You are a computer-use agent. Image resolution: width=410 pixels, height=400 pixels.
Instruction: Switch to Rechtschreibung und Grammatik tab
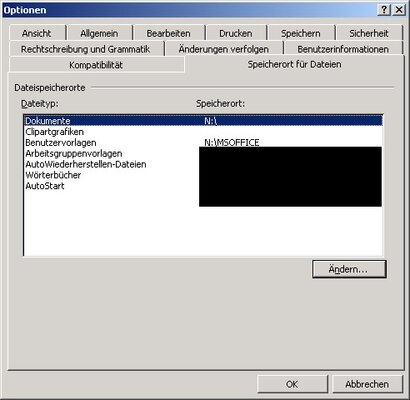[86, 49]
